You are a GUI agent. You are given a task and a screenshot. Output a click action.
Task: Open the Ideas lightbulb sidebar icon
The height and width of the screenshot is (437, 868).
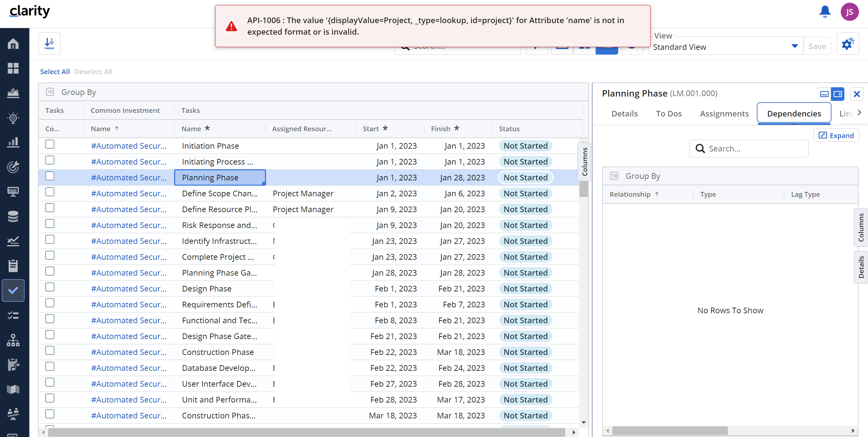(x=13, y=117)
